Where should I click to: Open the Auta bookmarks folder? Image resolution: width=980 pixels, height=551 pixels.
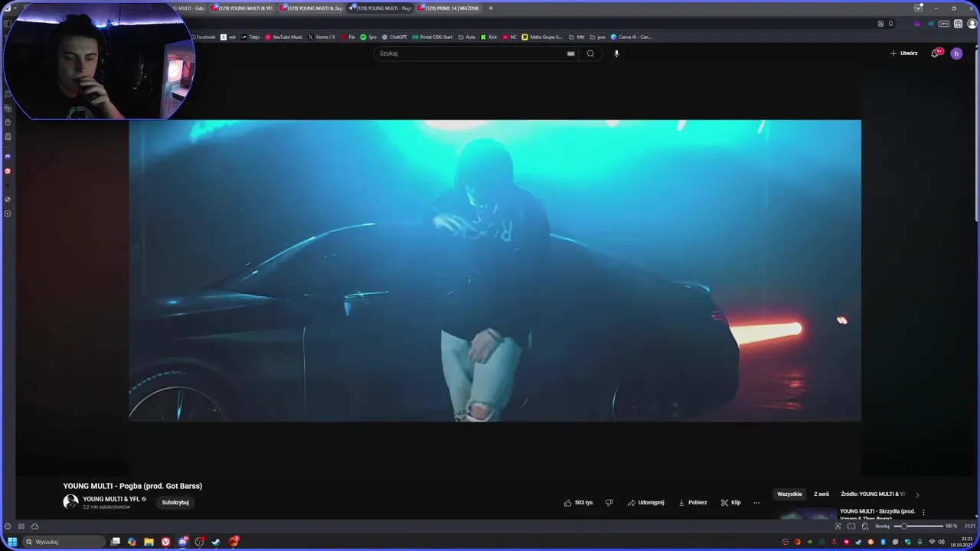(x=467, y=37)
